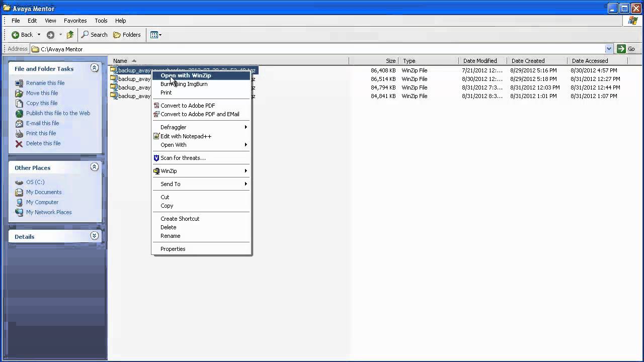Open the Views icon menu

click(x=156, y=35)
